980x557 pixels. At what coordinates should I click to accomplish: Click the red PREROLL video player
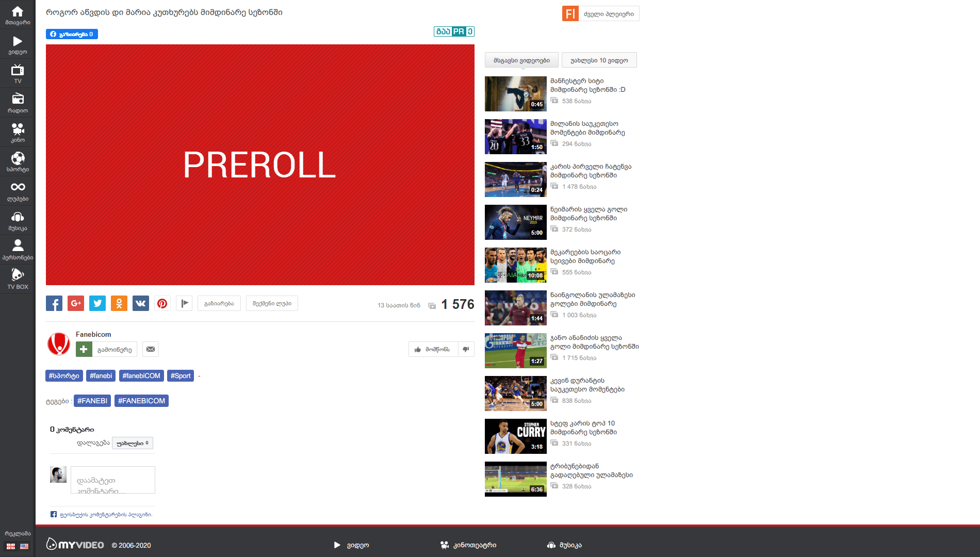260,165
